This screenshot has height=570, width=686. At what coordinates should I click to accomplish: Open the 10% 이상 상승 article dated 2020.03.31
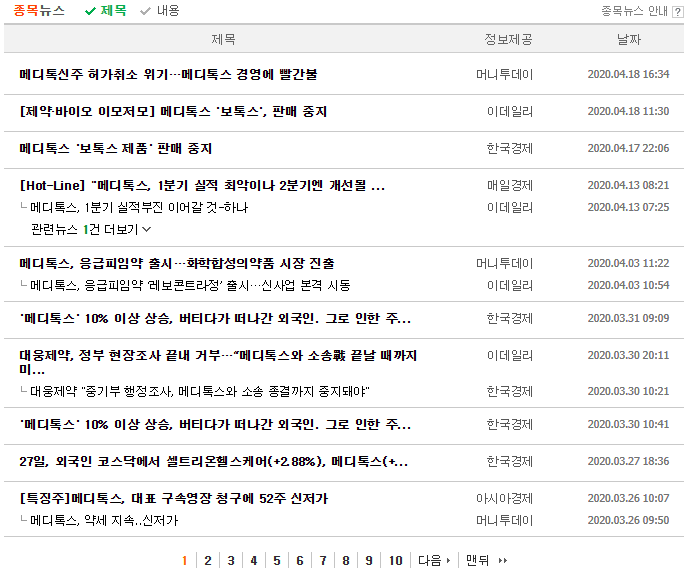click(x=215, y=318)
